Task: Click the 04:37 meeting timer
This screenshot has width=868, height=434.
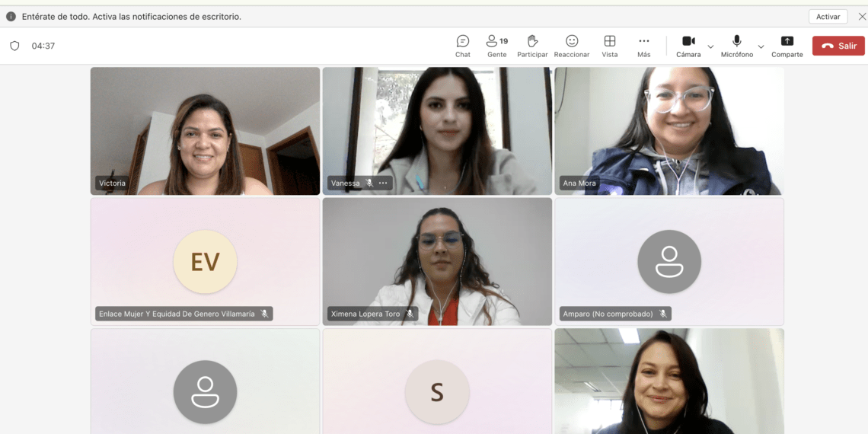Action: coord(43,46)
